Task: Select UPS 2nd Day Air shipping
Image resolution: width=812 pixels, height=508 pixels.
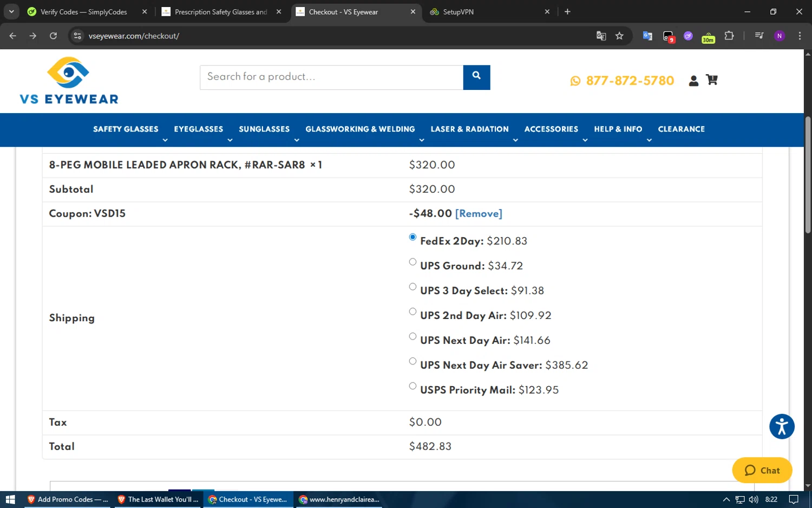Action: tap(412, 312)
